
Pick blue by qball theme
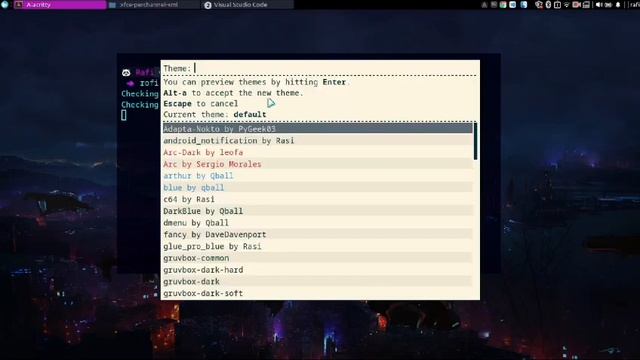318,188
